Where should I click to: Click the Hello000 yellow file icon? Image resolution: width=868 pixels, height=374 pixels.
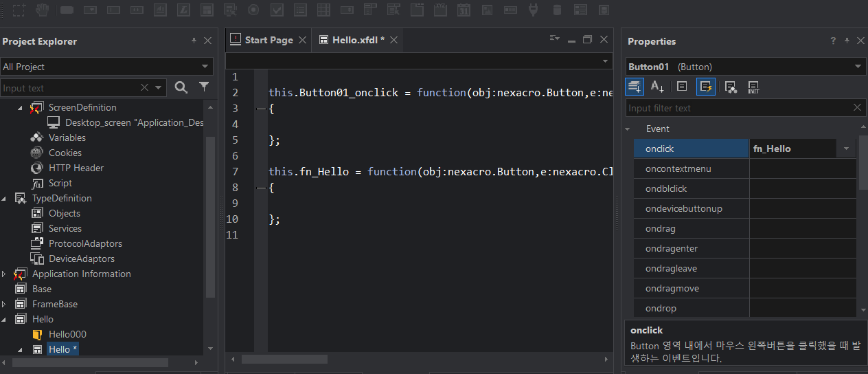tap(37, 334)
